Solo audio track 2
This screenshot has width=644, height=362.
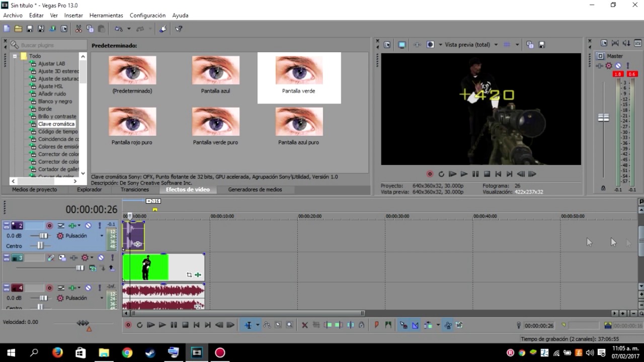point(100,226)
